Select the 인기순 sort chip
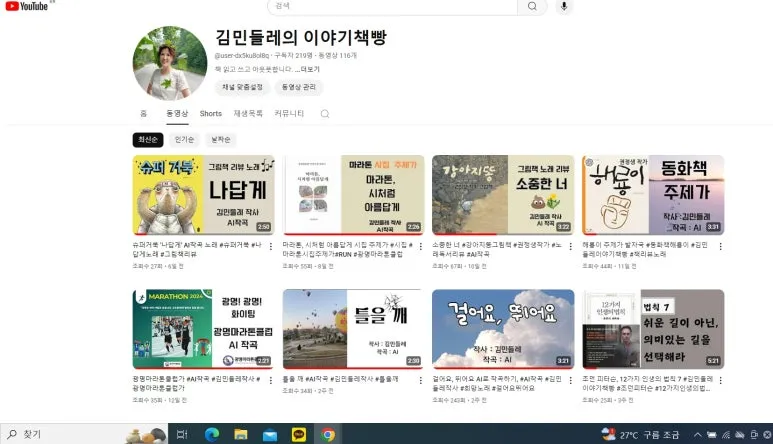773x444 pixels. 184,139
